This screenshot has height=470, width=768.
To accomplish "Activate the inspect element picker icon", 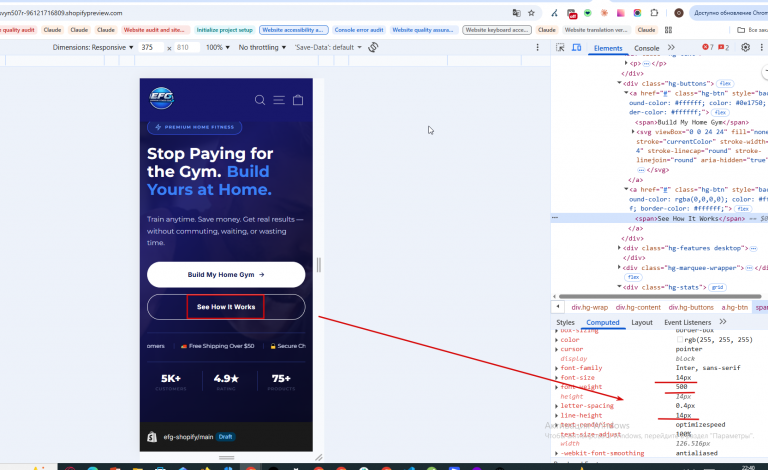I will [x=560, y=47].
